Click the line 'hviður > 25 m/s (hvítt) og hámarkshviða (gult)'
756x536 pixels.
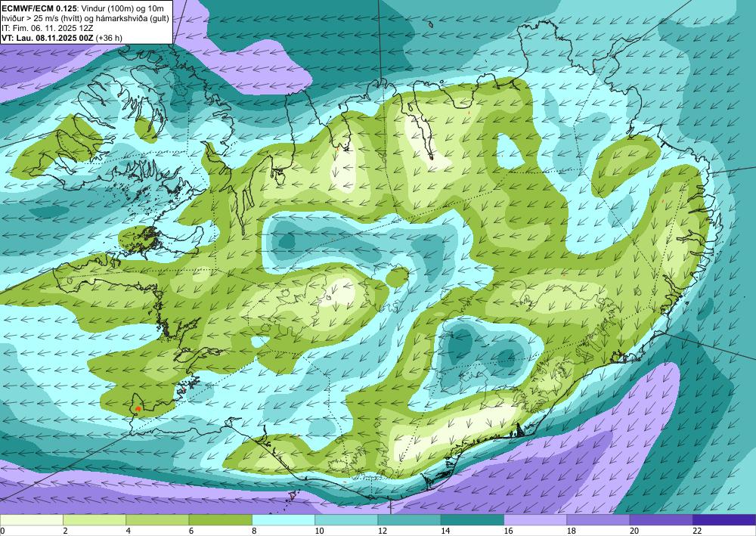click(x=85, y=17)
